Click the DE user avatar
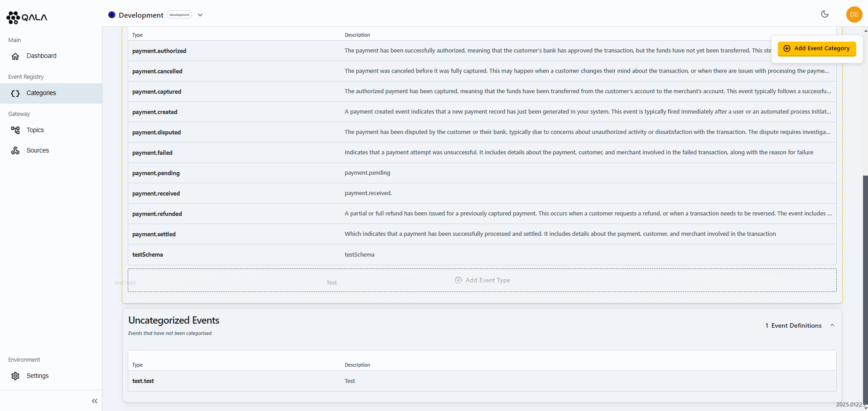Screen dimensions: 868x411 coord(854,14)
